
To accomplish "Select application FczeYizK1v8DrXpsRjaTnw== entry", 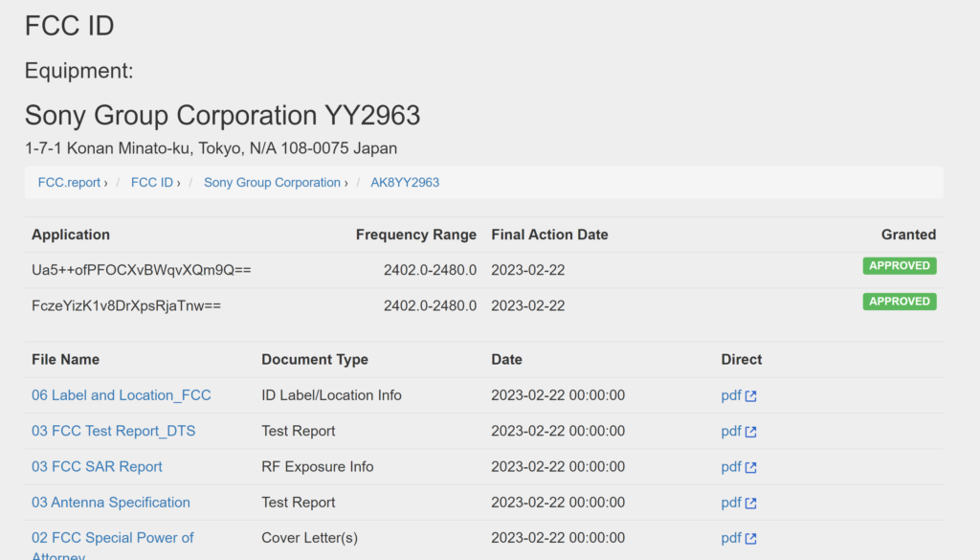I will [126, 305].
